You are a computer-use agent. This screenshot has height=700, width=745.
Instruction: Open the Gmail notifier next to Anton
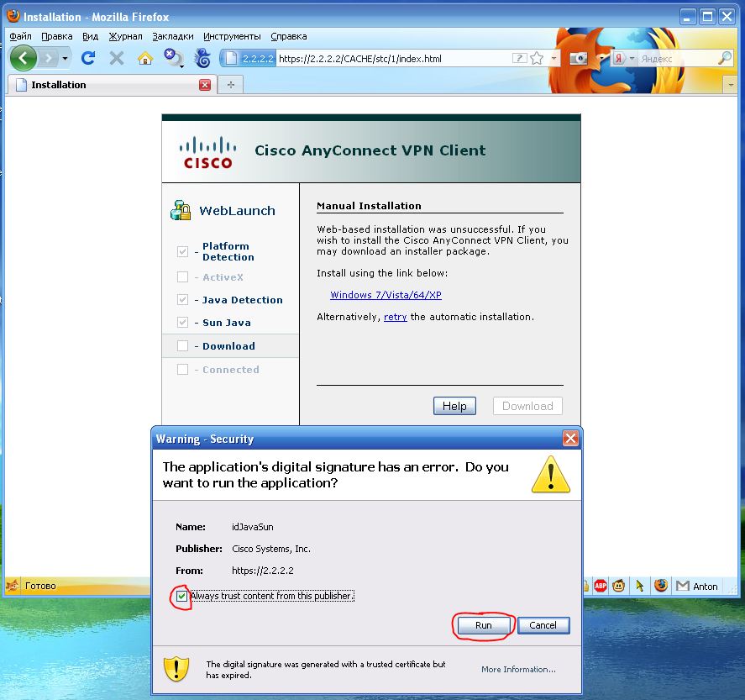[x=680, y=586]
